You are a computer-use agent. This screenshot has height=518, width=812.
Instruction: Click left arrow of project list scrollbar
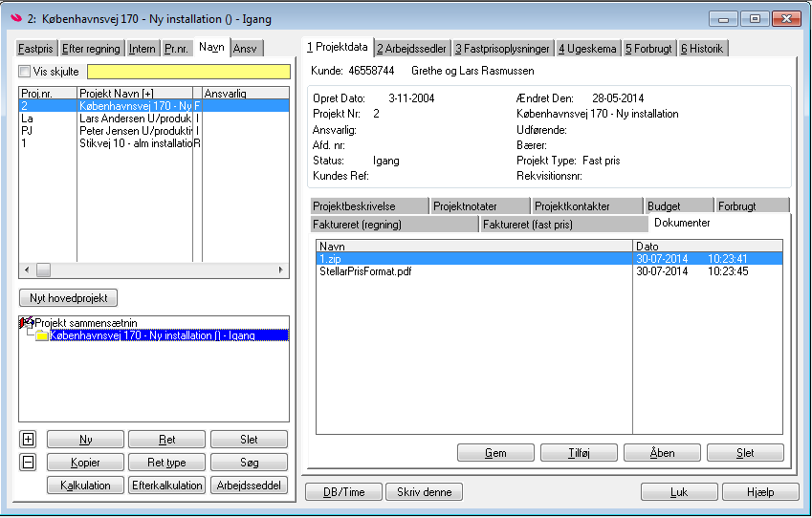[27, 270]
